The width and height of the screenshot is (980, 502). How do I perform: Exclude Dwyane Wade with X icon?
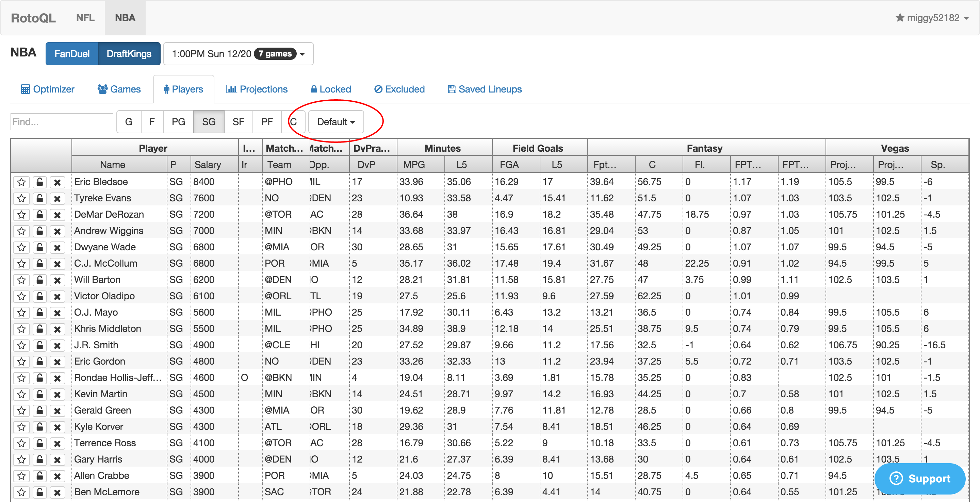click(x=57, y=247)
